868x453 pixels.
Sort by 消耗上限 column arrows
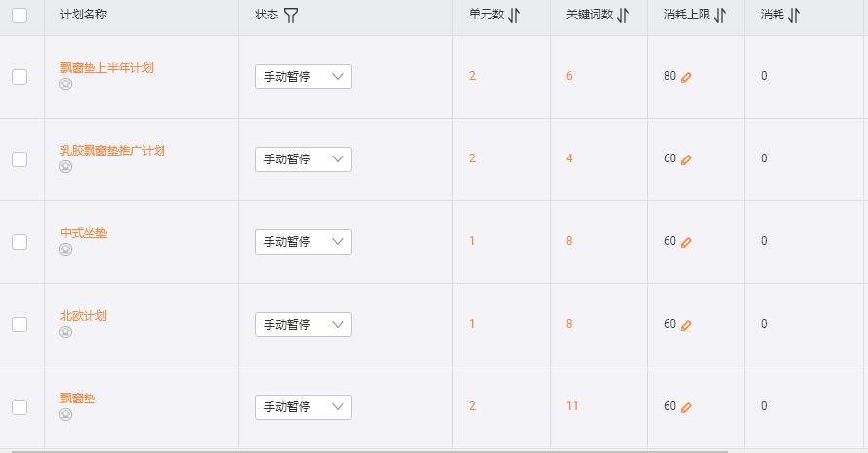click(x=720, y=16)
